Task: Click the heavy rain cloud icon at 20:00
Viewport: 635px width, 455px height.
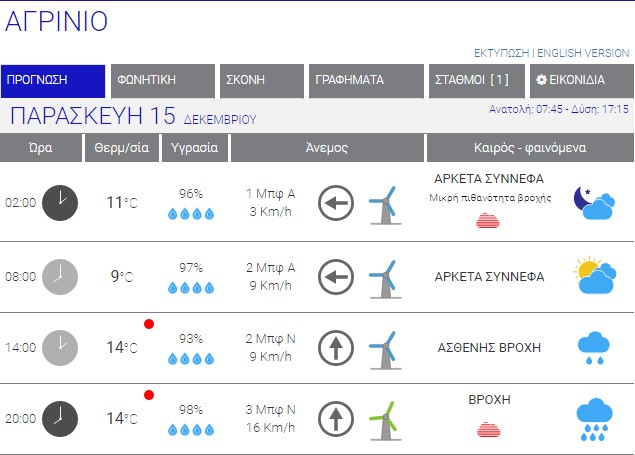Action: coord(594,419)
